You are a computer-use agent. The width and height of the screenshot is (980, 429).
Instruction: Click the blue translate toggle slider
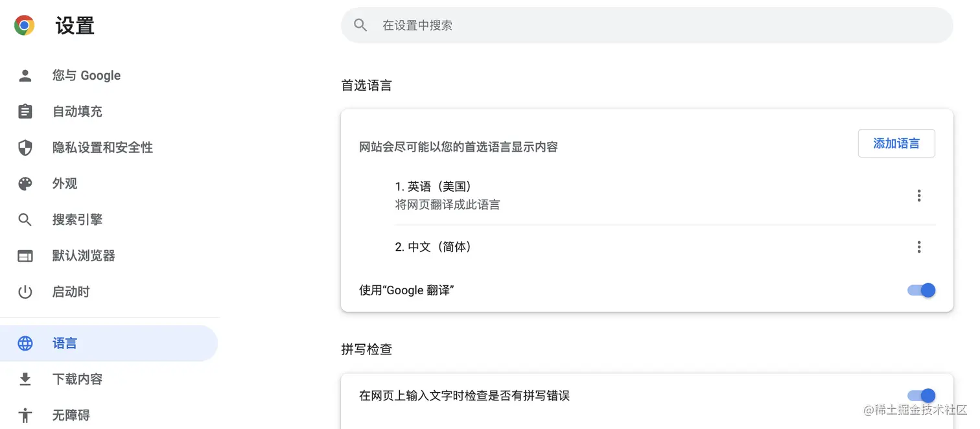tap(920, 290)
